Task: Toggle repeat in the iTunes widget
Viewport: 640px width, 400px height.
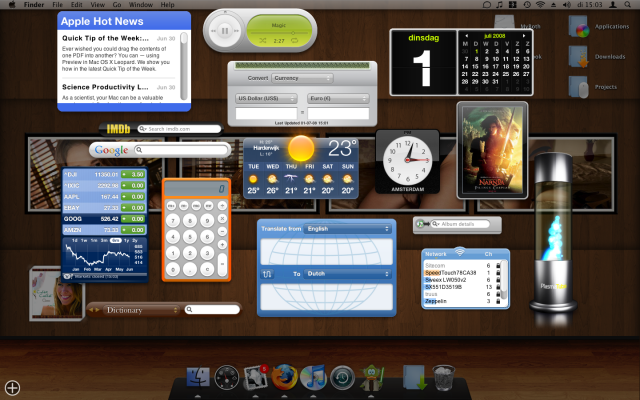Action: (x=295, y=41)
